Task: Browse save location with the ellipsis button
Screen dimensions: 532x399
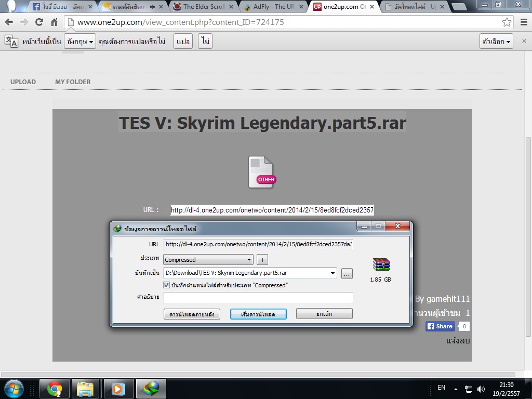Action: pyautogui.click(x=347, y=274)
